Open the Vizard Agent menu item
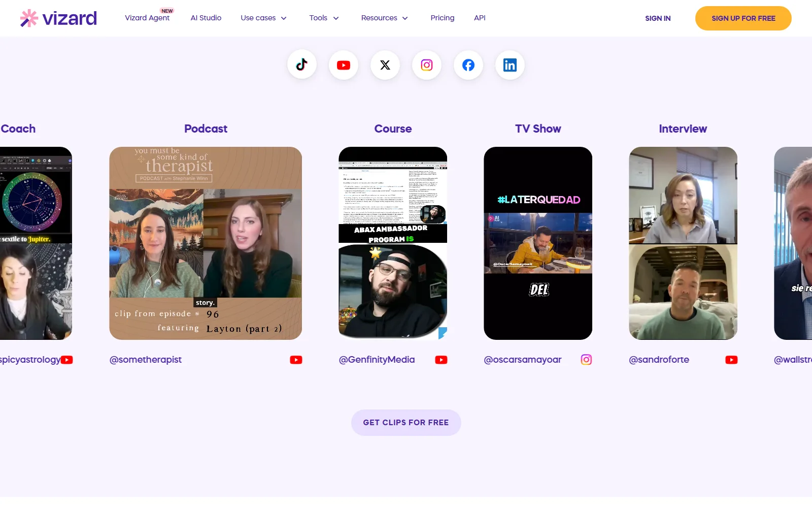This screenshot has width=812, height=508. (x=147, y=18)
